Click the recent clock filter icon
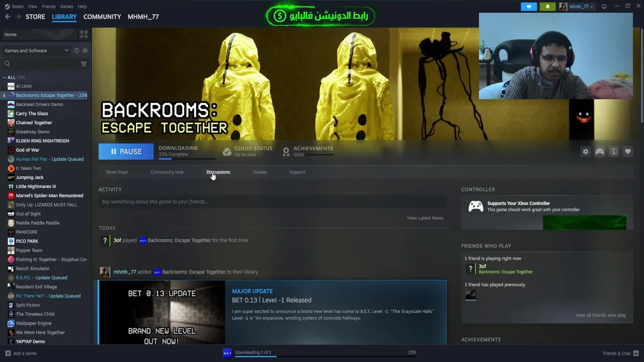The width and height of the screenshot is (644, 362). tap(76, 50)
